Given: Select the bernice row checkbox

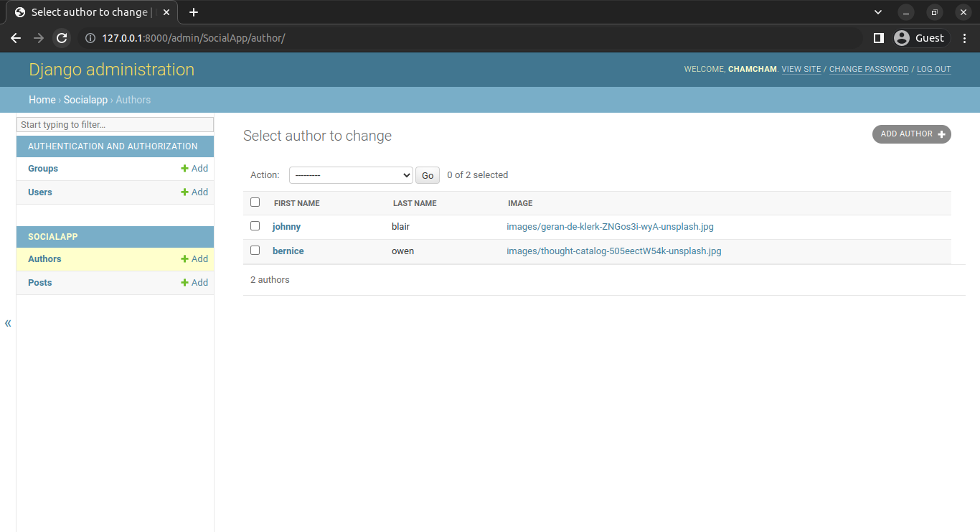Looking at the screenshot, I should coord(255,251).
